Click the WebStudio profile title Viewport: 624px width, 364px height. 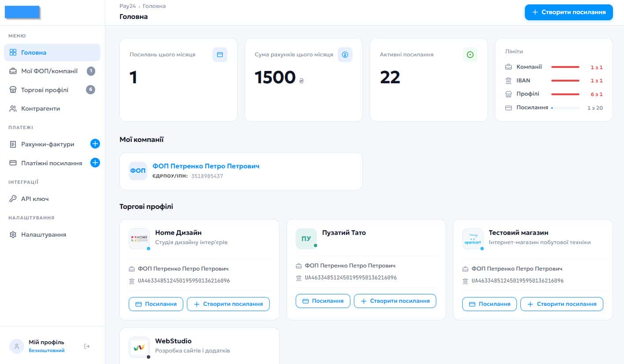tap(173, 341)
